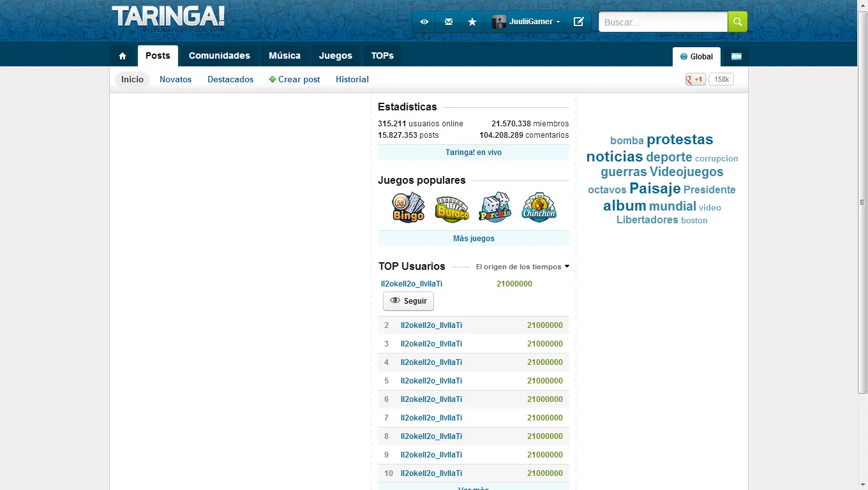This screenshot has height=490, width=868.
Task: Select the Comunidades tab
Action: pyautogui.click(x=220, y=56)
